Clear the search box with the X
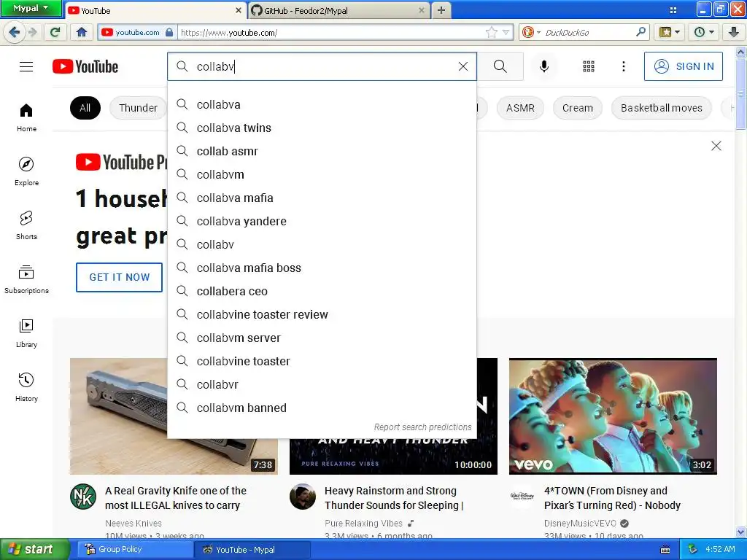Screen dimensions: 747x560 pos(463,66)
